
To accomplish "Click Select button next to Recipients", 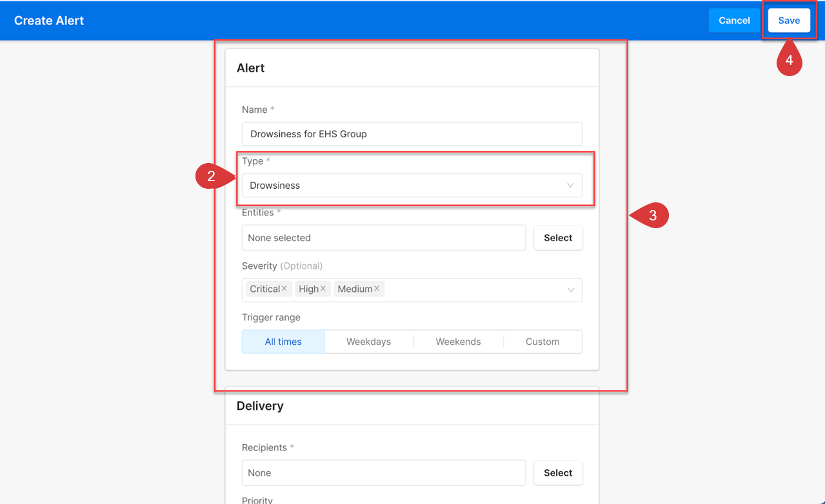I will coord(558,473).
